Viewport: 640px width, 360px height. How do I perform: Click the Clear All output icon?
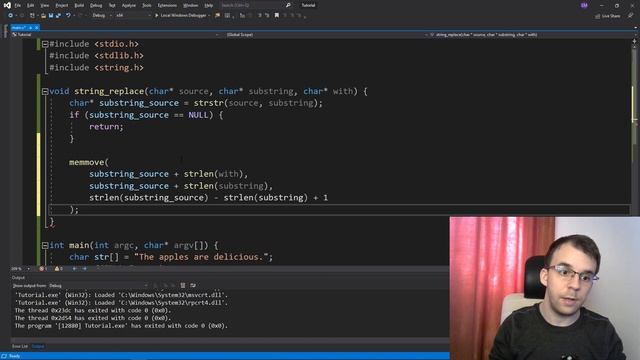[x=182, y=285]
